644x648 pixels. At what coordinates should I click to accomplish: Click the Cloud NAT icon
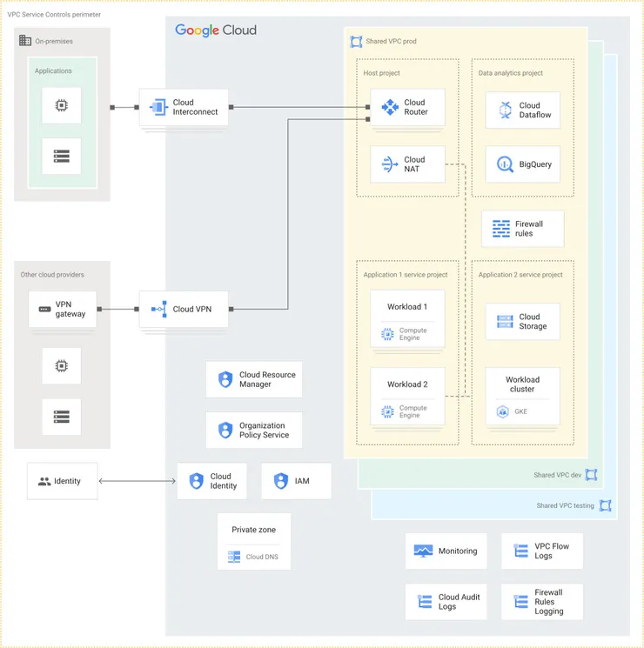(386, 164)
